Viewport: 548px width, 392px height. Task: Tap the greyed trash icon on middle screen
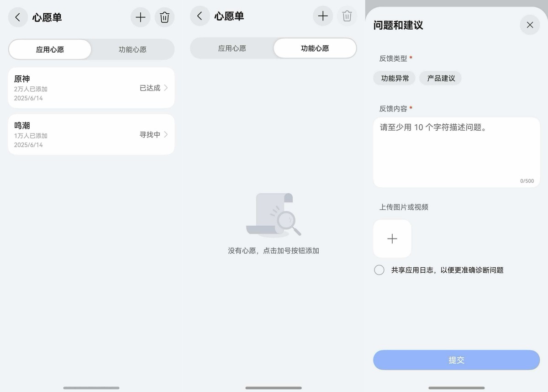click(347, 16)
